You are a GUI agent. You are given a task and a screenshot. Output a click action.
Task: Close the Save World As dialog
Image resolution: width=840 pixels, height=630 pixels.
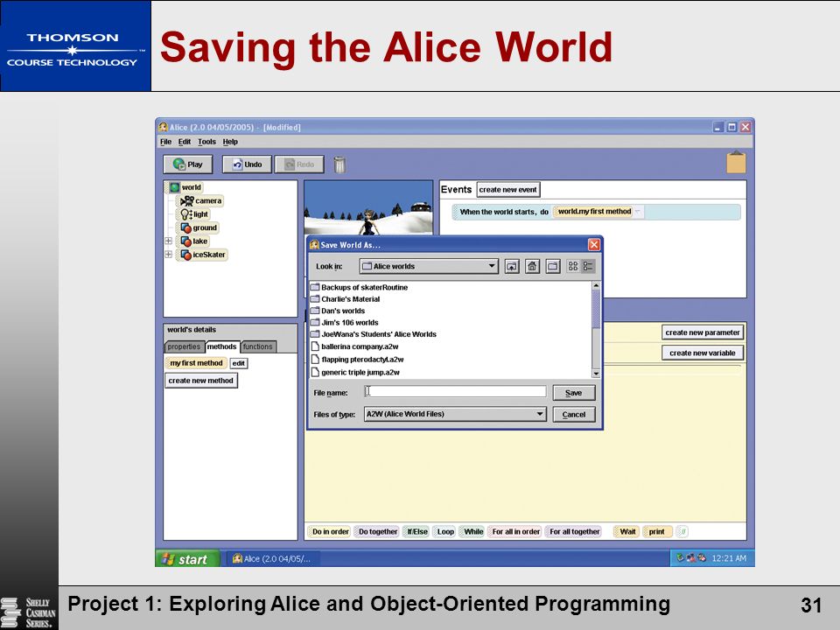point(594,245)
